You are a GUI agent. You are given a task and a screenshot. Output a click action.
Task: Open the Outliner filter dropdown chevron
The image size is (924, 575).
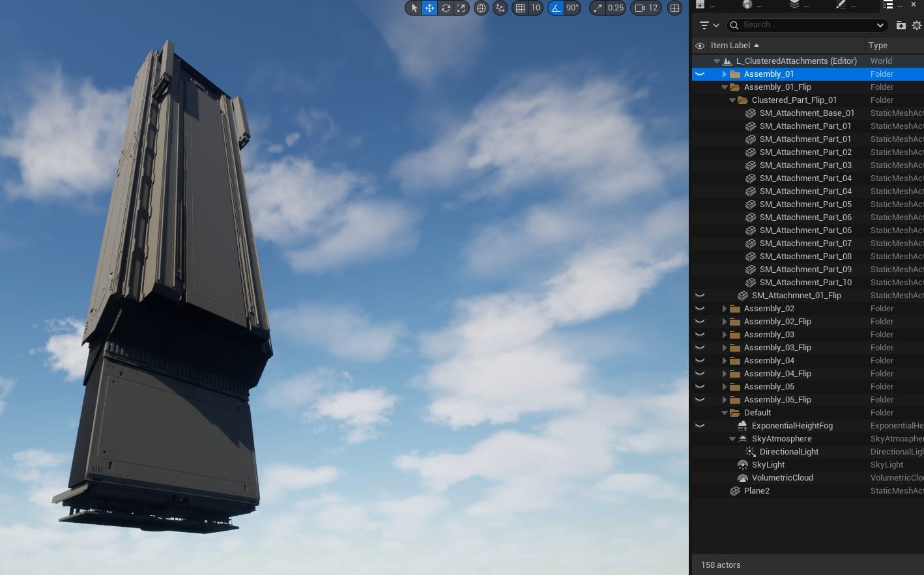point(717,25)
